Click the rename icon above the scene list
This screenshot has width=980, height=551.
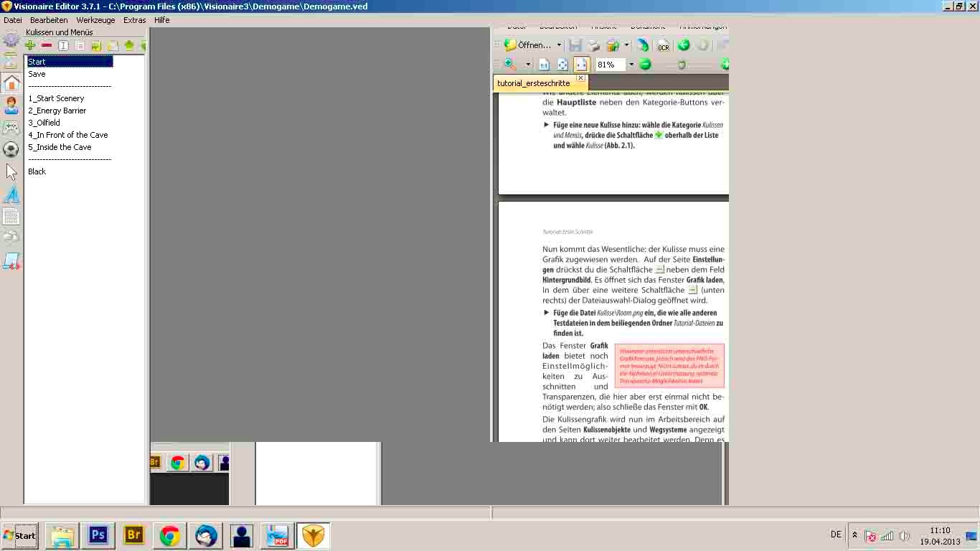[x=63, y=46]
